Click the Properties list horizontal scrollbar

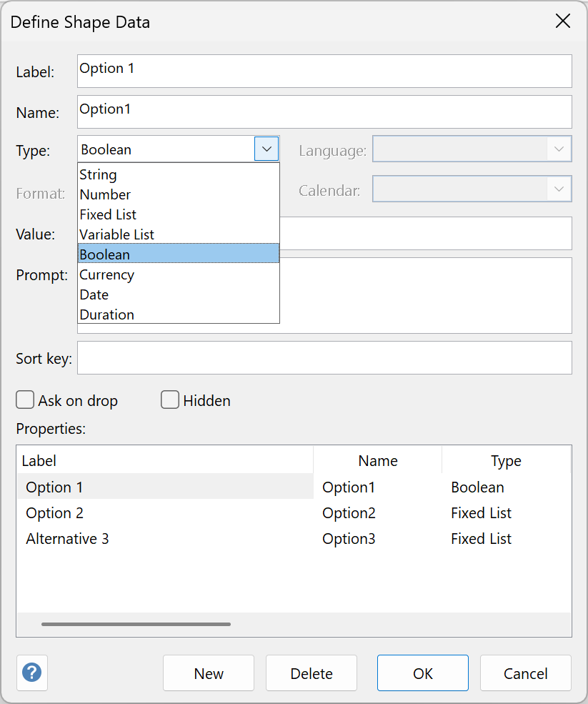point(136,624)
